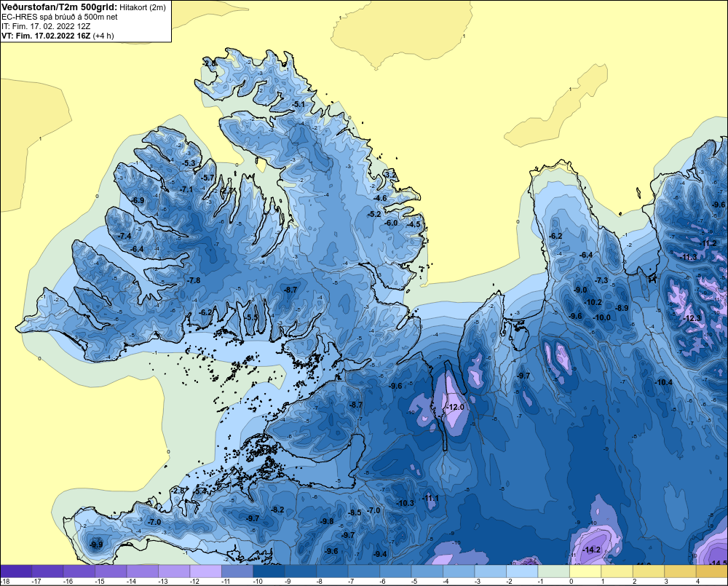Click the 'EC-HRES spá brúuð á 500m net' line
Image resolution: width=728 pixels, height=586 pixels.
59,17
